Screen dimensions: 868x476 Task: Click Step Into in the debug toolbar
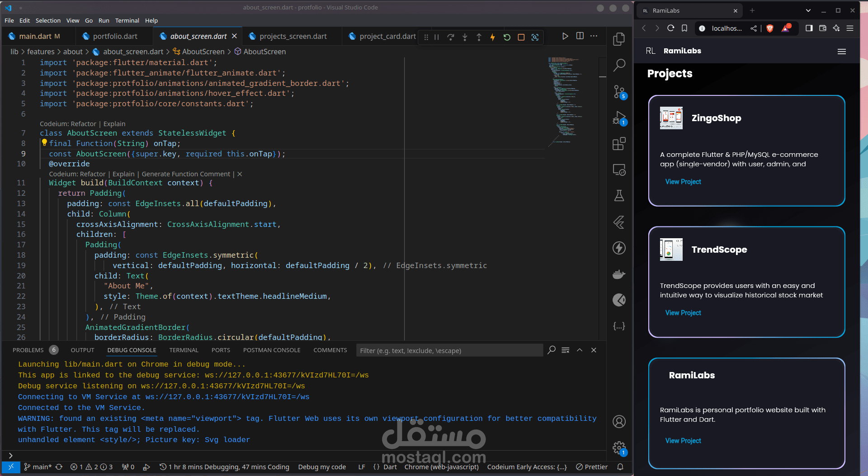[465, 37]
